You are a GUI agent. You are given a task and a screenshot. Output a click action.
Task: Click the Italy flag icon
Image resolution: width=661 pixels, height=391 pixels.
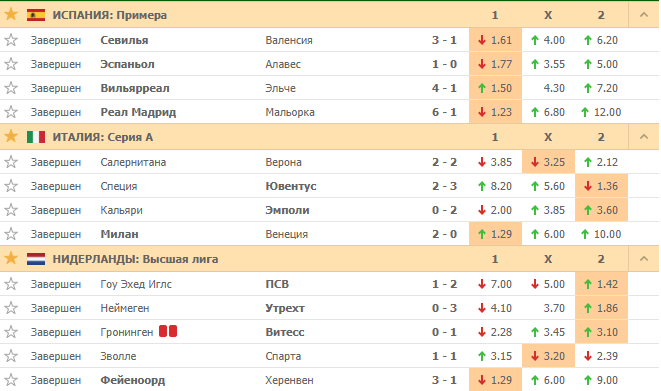click(x=36, y=137)
